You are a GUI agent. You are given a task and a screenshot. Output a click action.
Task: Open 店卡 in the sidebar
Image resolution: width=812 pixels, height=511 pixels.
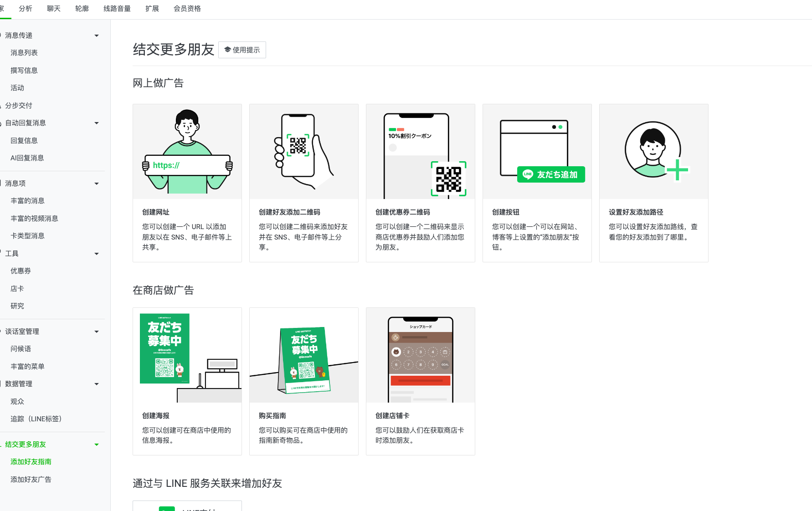click(x=17, y=289)
